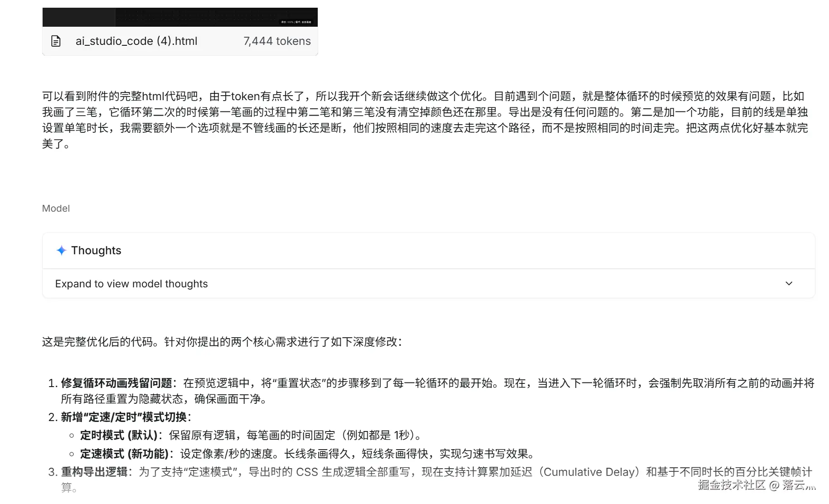
Task: Select the bold heading 修复循环动画残留问题
Action: point(116,383)
